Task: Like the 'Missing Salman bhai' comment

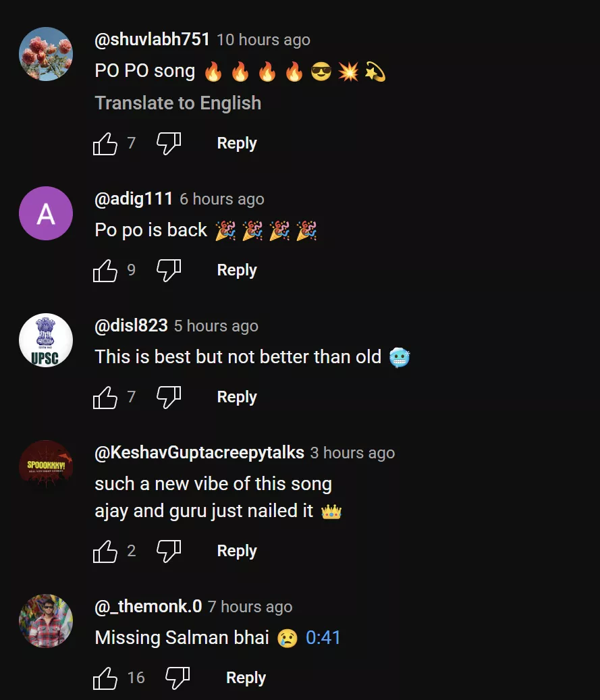Action: 105,678
